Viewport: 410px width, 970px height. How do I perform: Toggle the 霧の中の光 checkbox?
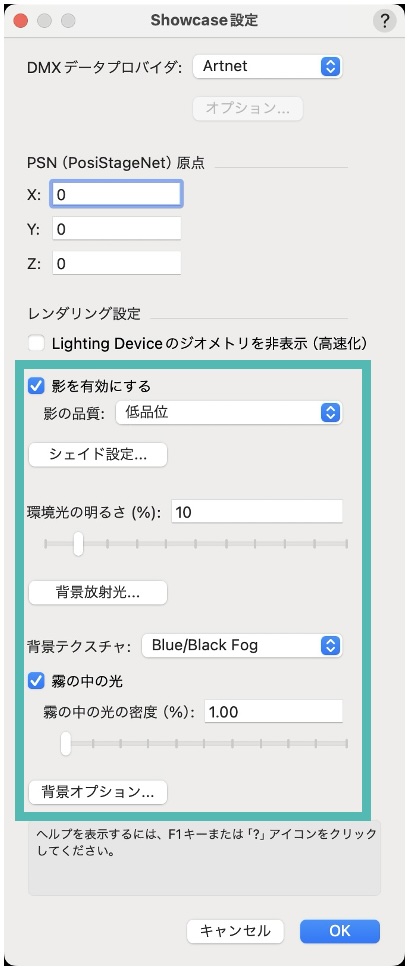click(x=36, y=682)
